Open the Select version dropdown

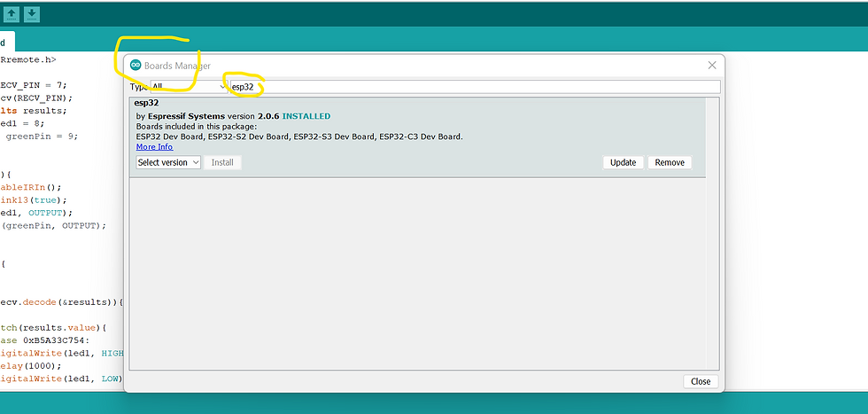tap(168, 162)
